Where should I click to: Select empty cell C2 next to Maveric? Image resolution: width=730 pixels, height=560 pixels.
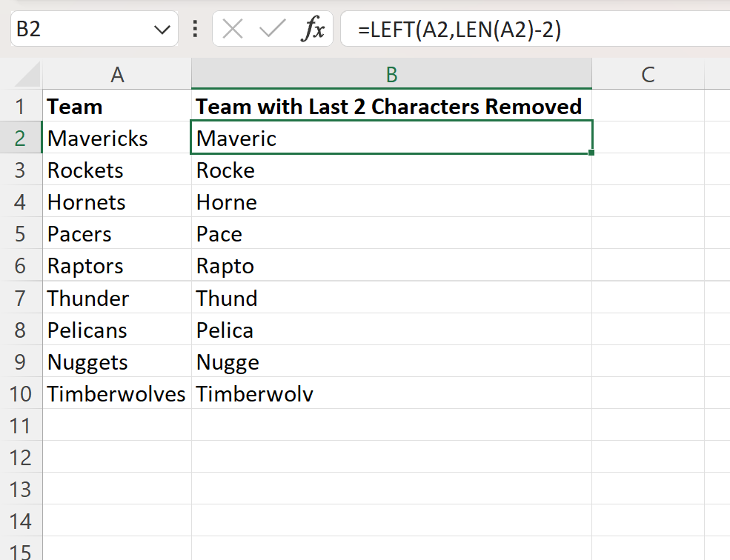(x=648, y=138)
